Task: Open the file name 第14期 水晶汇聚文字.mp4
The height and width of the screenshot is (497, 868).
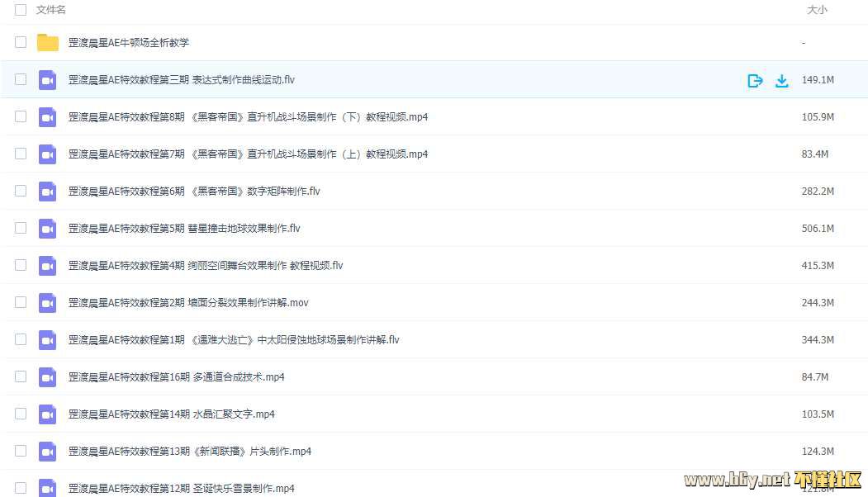Action: point(172,414)
